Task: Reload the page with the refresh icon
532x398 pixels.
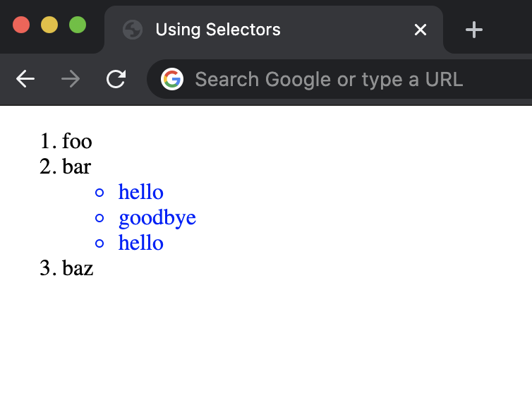Action: (116, 79)
